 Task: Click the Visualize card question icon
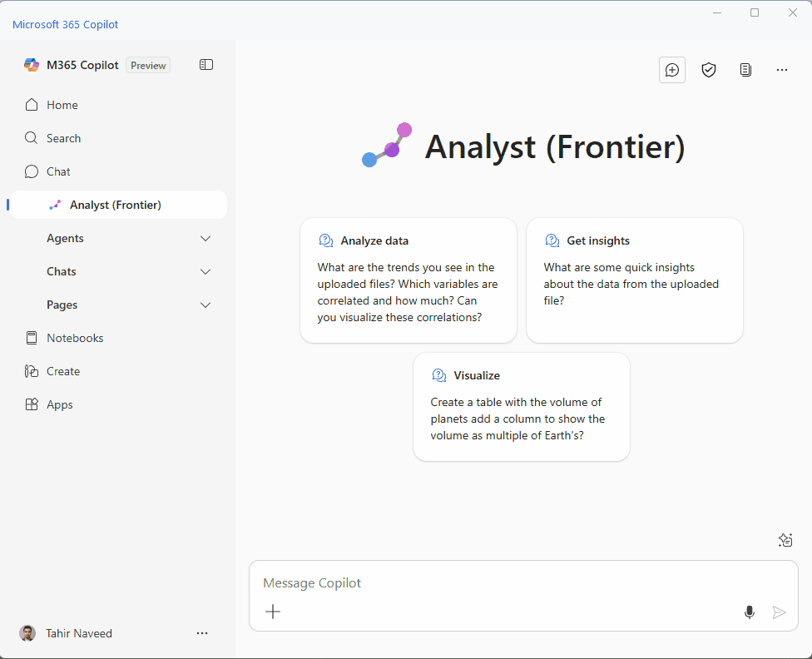click(439, 375)
